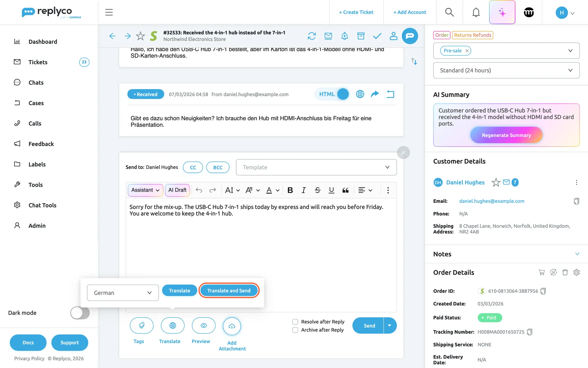588x368 pixels.
Task: Click the forward arrow on received message
Action: click(375, 94)
